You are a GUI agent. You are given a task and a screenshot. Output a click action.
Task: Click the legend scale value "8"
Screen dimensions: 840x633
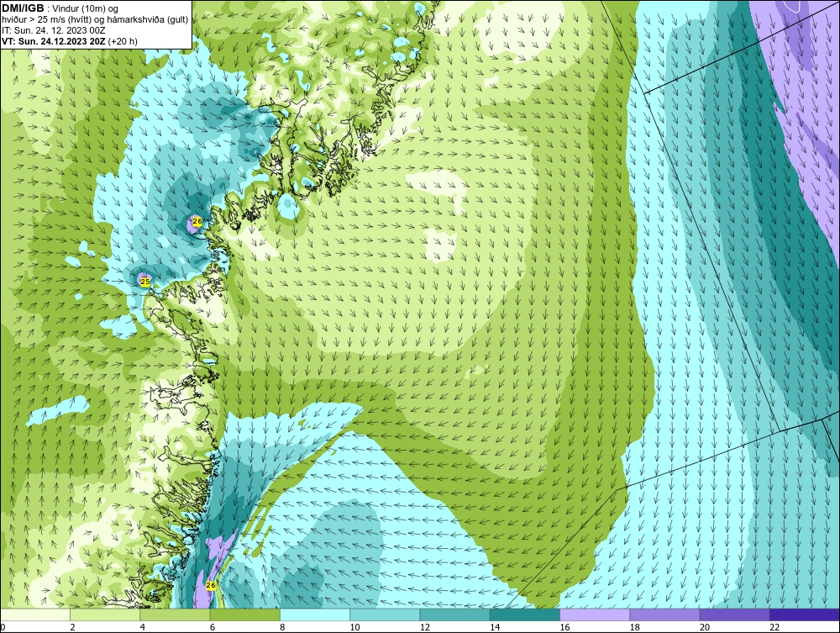tap(282, 627)
